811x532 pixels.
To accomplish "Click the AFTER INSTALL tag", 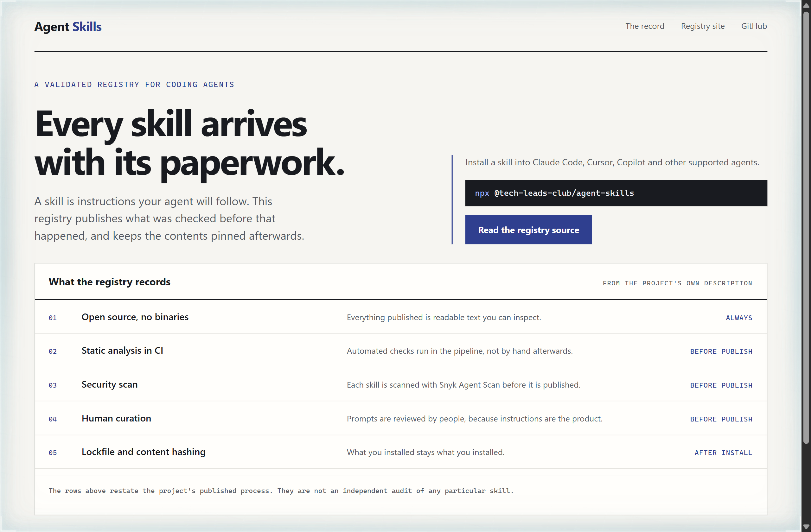I will click(723, 453).
